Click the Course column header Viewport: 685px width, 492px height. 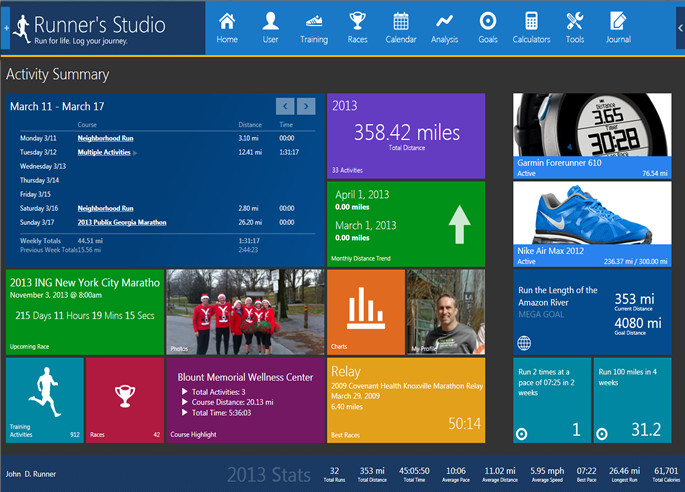(x=87, y=125)
